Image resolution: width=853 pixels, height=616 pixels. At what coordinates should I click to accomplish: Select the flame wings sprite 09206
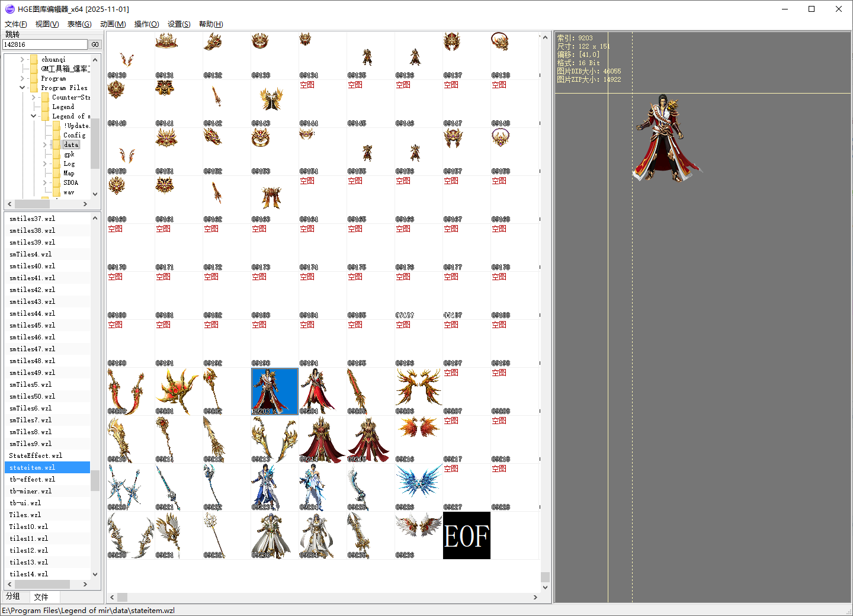pos(418,391)
